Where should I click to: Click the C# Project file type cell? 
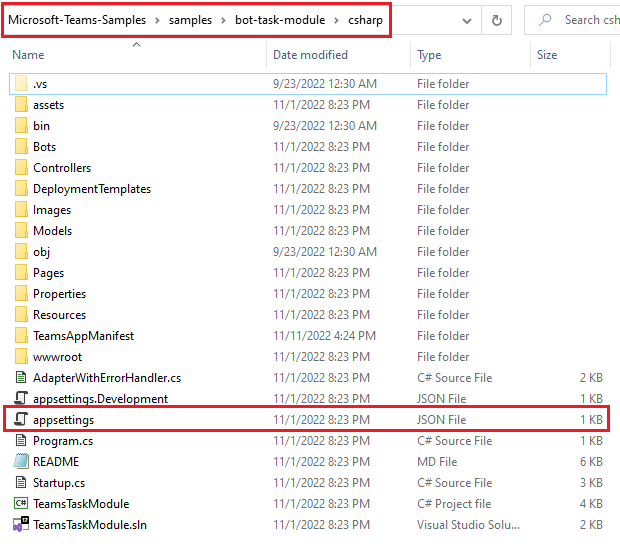click(x=454, y=504)
